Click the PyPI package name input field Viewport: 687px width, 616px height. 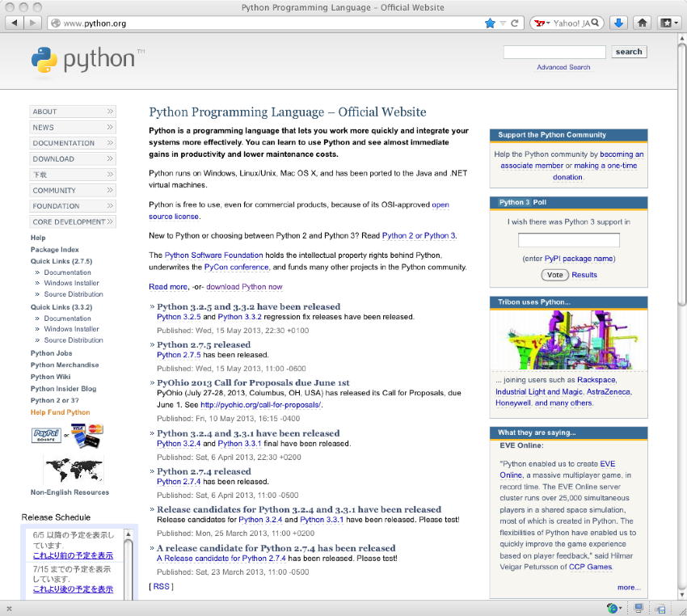pos(569,240)
